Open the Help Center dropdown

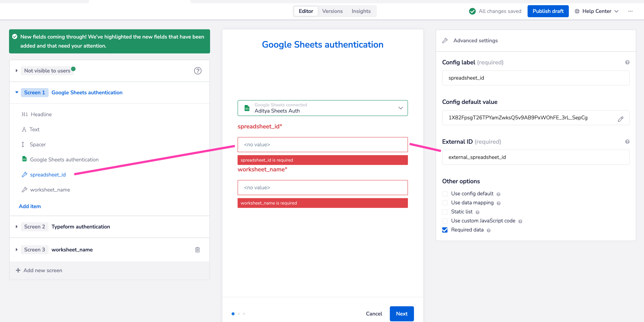point(597,11)
